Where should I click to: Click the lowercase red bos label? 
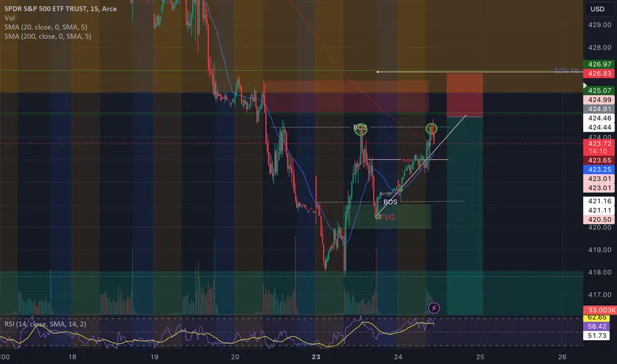pos(407,160)
